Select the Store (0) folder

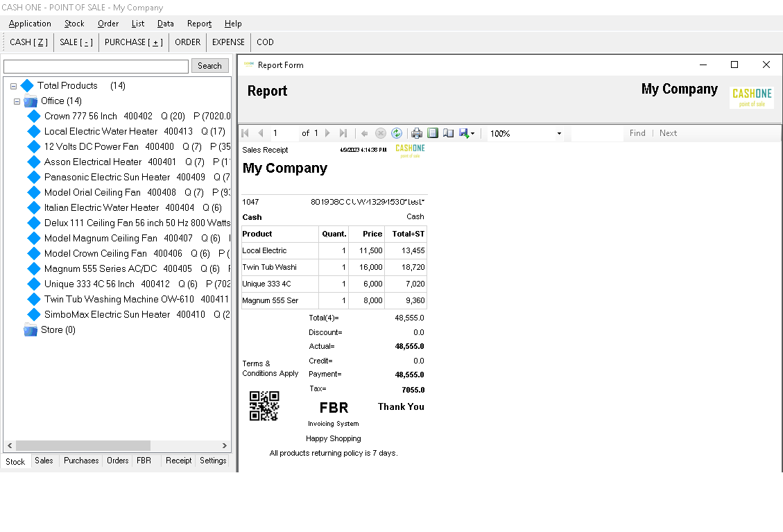[x=58, y=329]
